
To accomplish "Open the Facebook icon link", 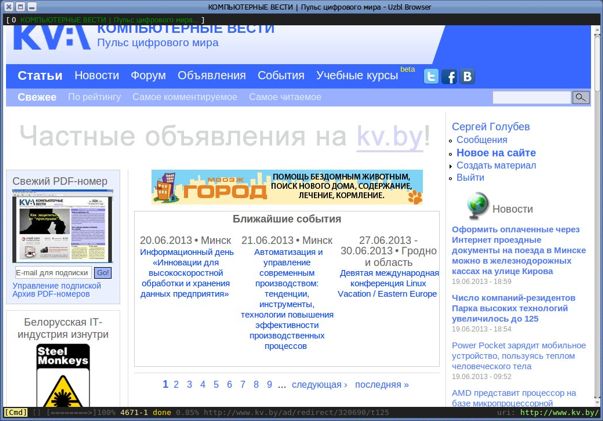I will (450, 77).
